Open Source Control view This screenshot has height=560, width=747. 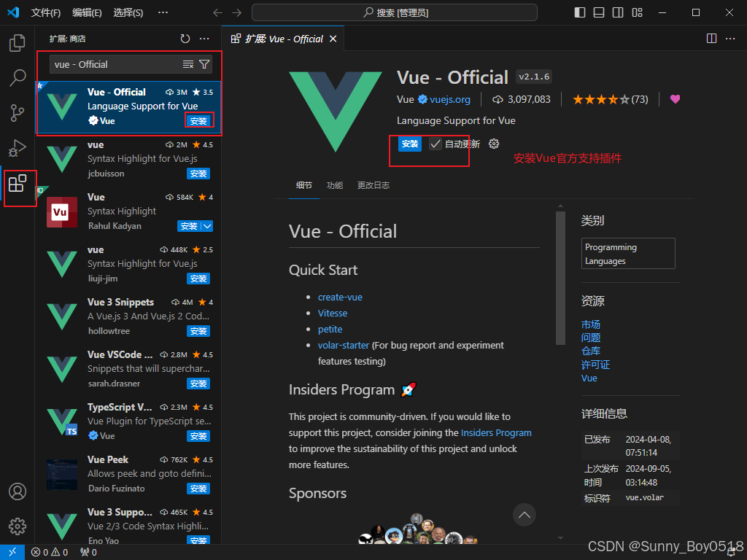pyautogui.click(x=18, y=113)
